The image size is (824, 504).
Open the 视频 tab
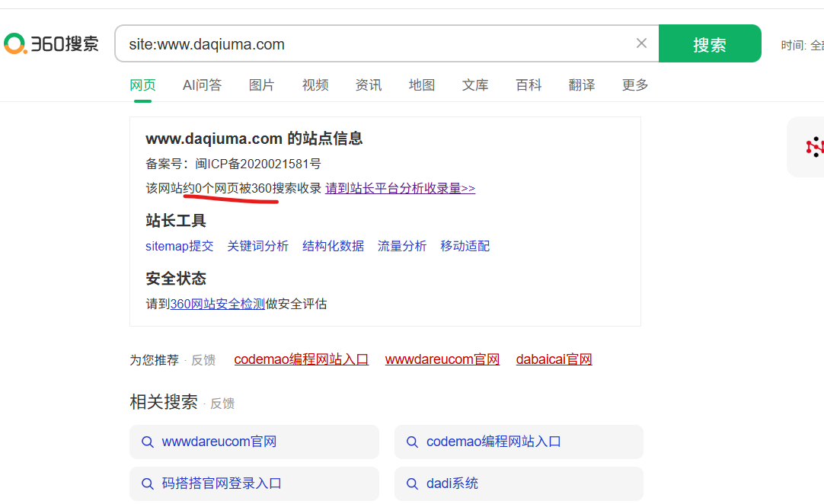tap(315, 85)
